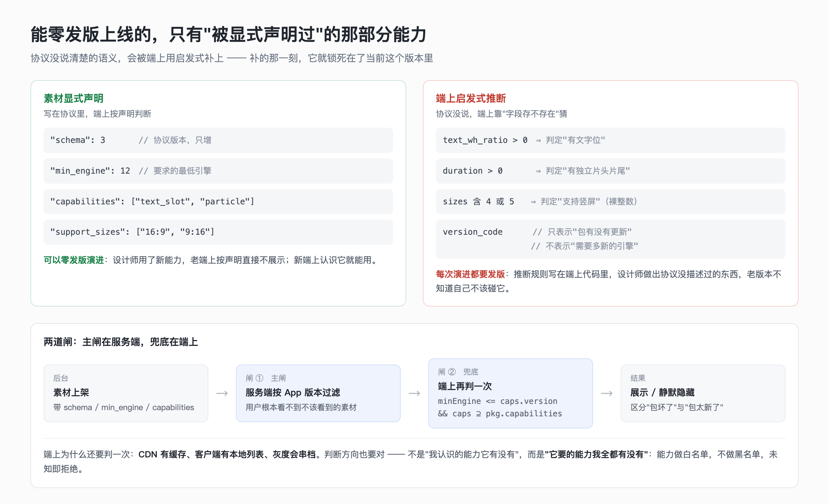Screen dimensions: 829x504
Task: Click the text 判定"有独立片头片尾"
Action: (x=588, y=171)
